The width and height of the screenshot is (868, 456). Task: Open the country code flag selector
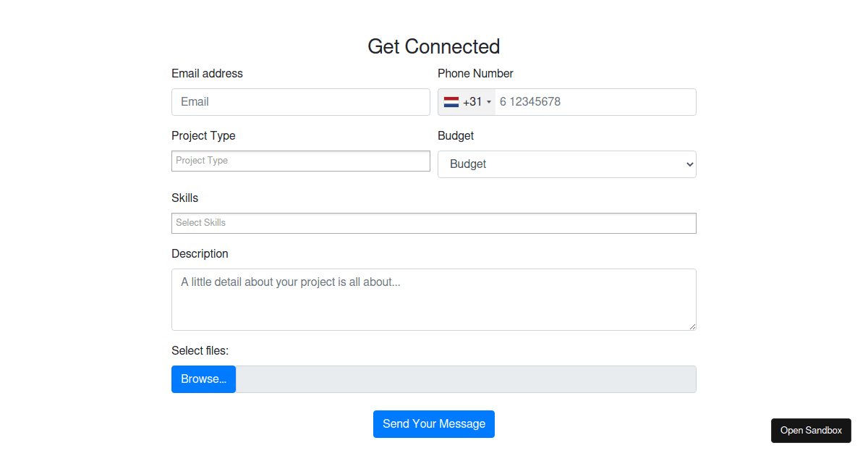466,101
